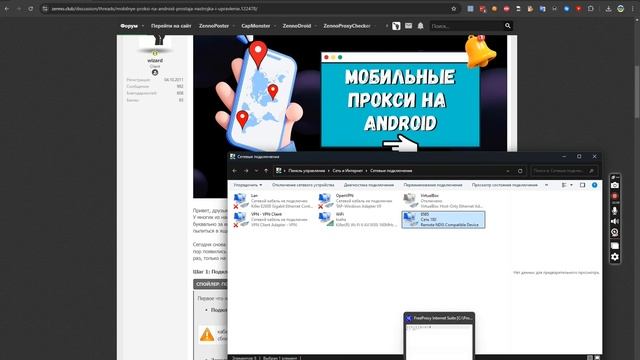640x360 pixels.
Task: Go back in Network Connections window
Action: [235, 171]
